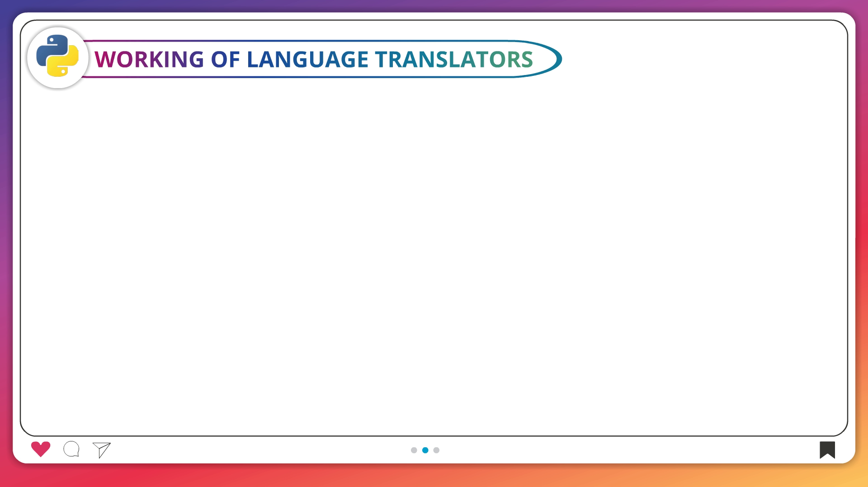This screenshot has height=487, width=868.
Task: Share the post with the paper plane icon
Action: pos(102,450)
